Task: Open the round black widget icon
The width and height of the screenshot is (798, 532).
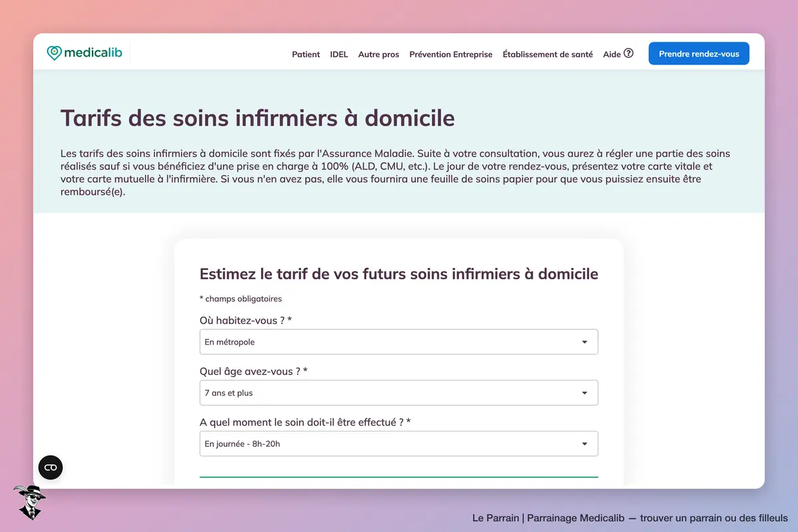Action: tap(51, 467)
